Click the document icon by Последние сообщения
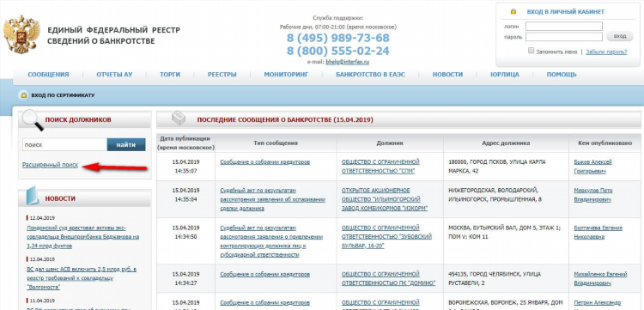644x310 pixels. point(179,119)
